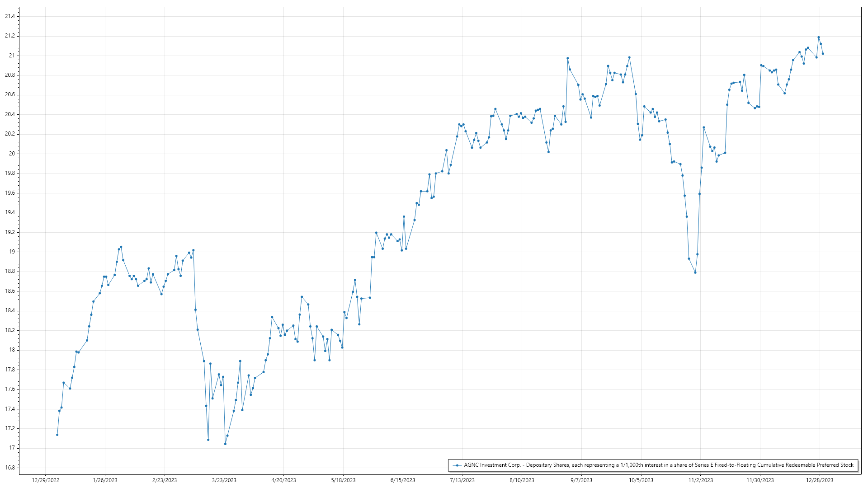Click the 21.4 y-axis value label

point(10,16)
